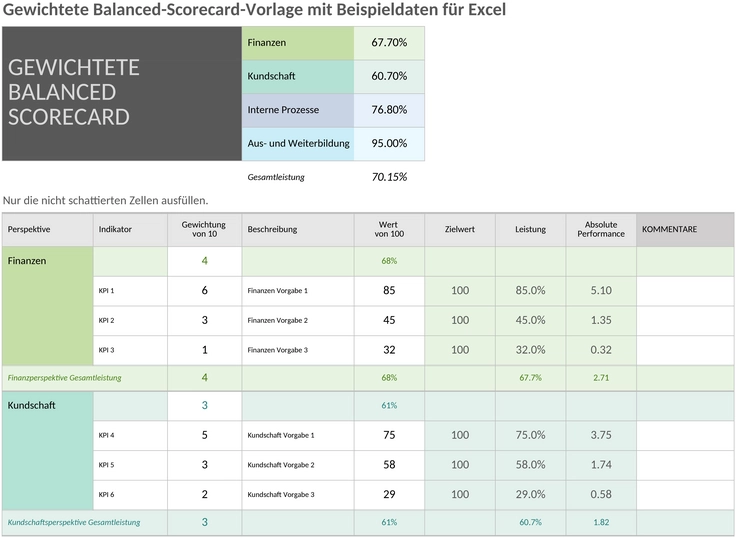
Task: Select the KOMMENTARE column header
Action: pos(685,230)
